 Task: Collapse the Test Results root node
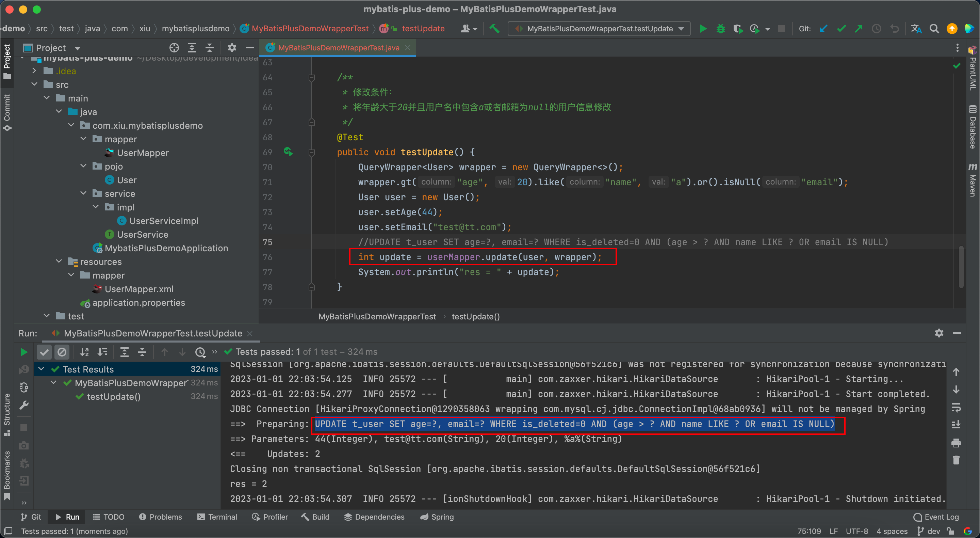[x=41, y=369]
